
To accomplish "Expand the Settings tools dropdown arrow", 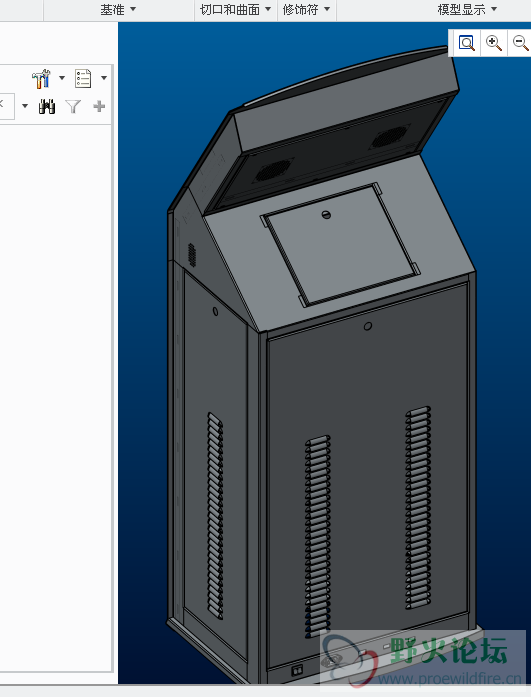I will pyautogui.click(x=62, y=78).
